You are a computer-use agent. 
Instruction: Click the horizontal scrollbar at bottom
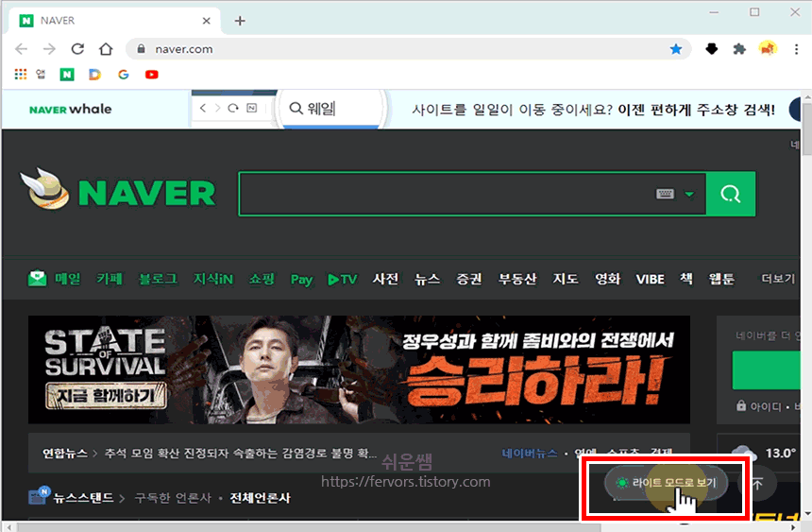(308, 527)
